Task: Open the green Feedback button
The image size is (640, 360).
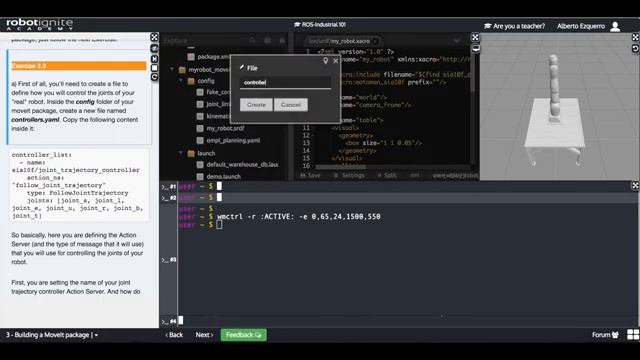Action: 244,335
